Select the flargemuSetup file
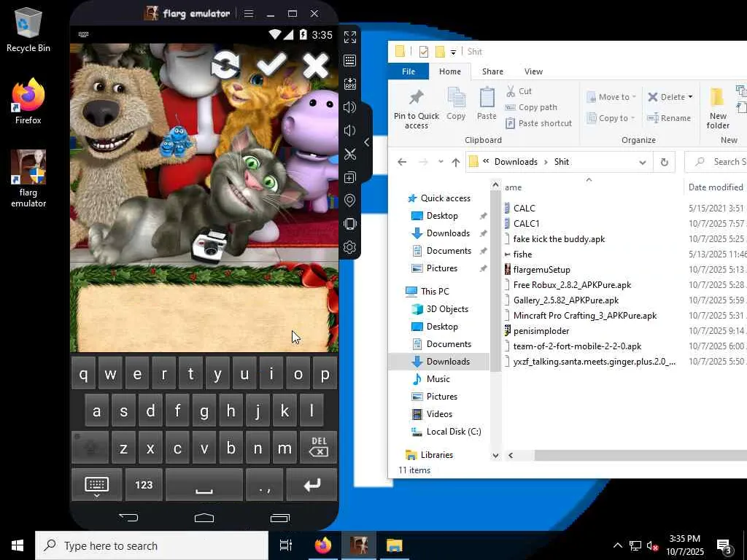The height and width of the screenshot is (560, 747). tap(542, 270)
